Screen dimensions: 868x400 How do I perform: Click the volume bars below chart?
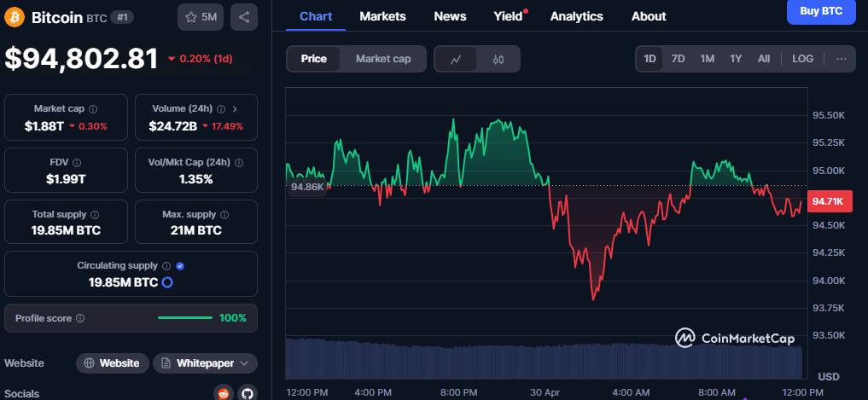pos(544,358)
